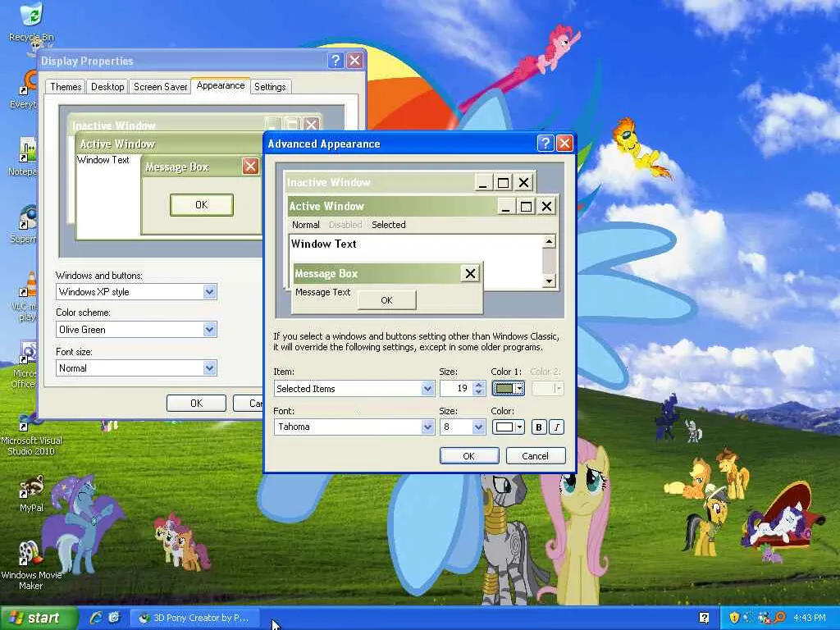This screenshot has height=630, width=840.
Task: Click the Normal menu item in preview
Action: click(x=305, y=225)
